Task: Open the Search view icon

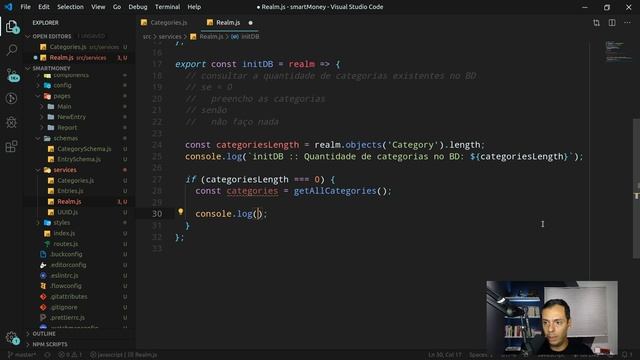Action: click(x=12, y=50)
